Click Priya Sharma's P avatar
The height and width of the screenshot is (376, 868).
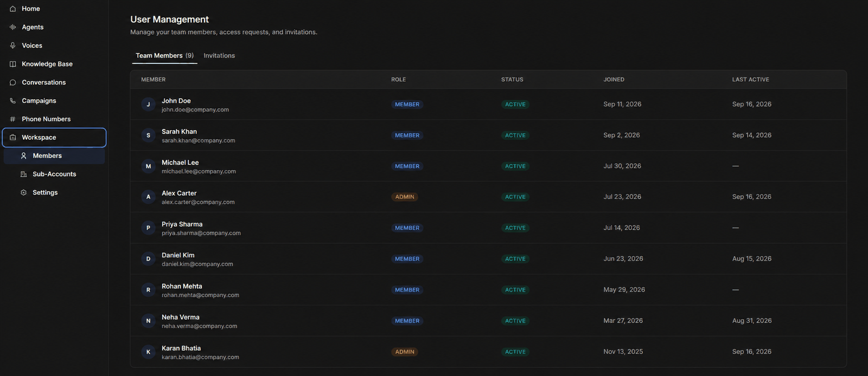(x=148, y=228)
